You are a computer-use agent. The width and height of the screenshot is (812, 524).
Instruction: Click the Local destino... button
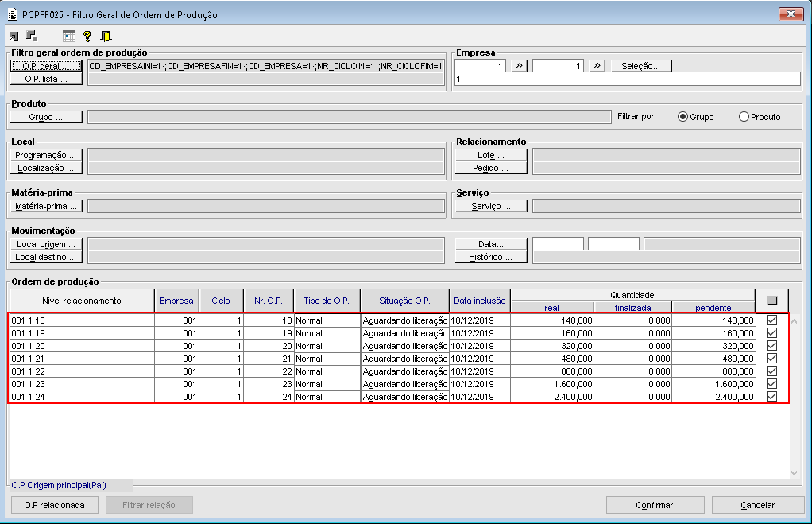click(x=46, y=257)
